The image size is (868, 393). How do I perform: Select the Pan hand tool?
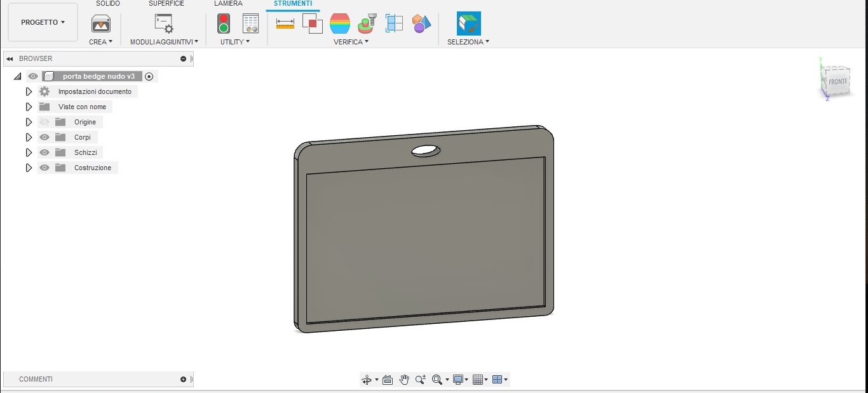(404, 380)
